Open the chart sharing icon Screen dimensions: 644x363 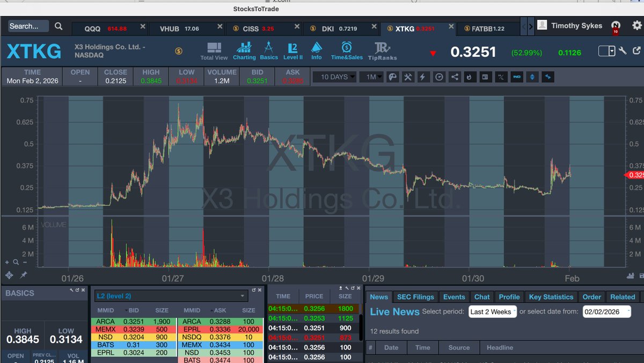coord(454,77)
